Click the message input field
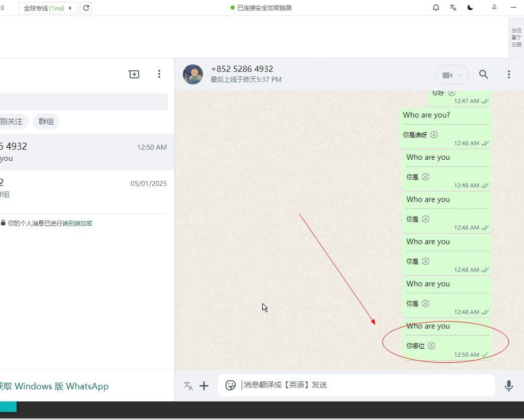 [367, 385]
